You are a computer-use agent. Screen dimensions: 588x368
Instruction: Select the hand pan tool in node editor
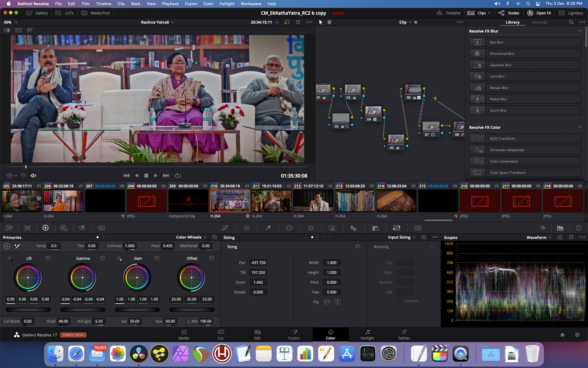329,22
